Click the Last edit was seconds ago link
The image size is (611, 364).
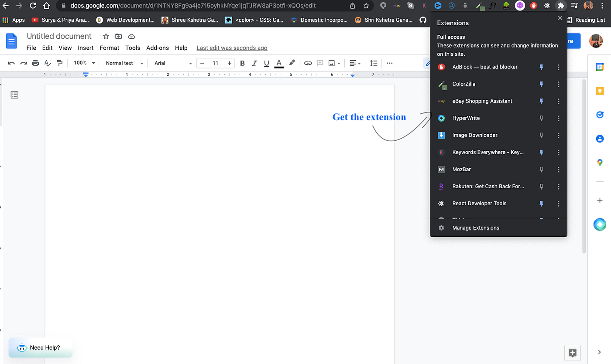coord(232,48)
